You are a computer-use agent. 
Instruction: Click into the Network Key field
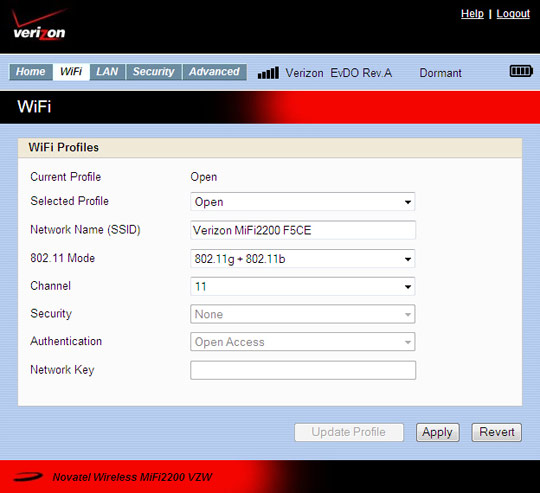pyautogui.click(x=303, y=370)
